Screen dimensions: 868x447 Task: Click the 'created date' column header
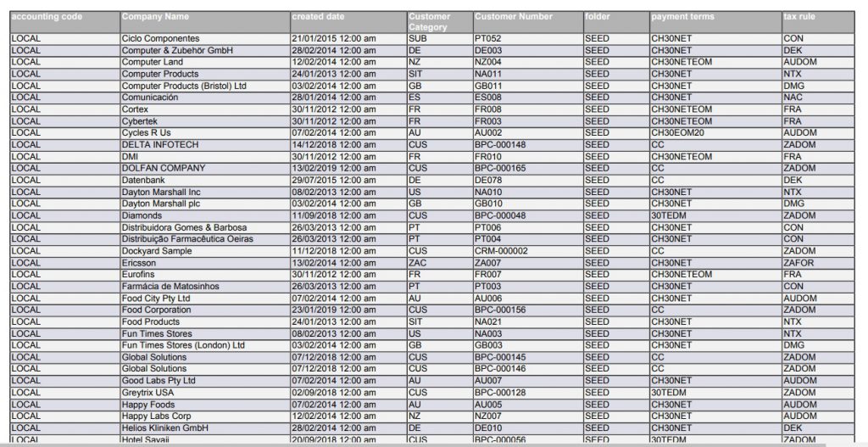pyautogui.click(x=348, y=22)
